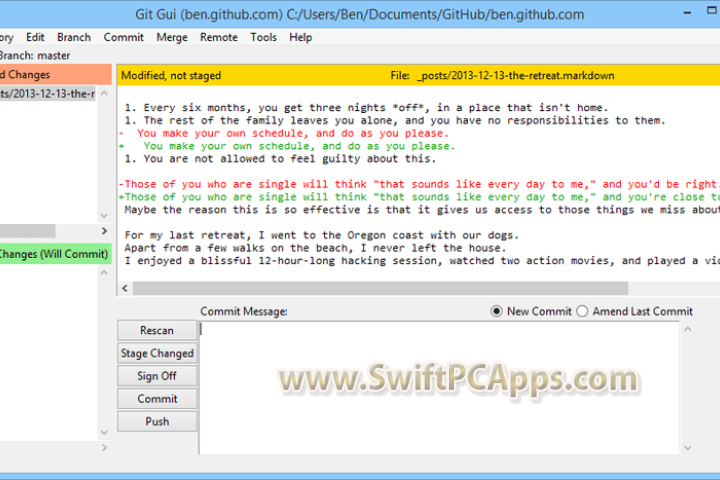Click the file path _posts/2013-12-13-the-retreat.markdown
720x480 pixels.
coord(516,75)
